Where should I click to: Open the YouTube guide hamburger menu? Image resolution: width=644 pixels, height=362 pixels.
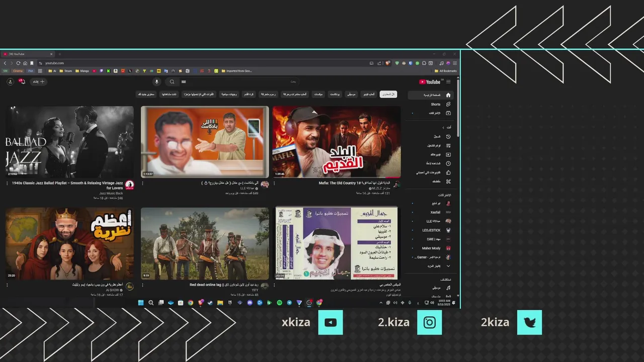coord(448,82)
